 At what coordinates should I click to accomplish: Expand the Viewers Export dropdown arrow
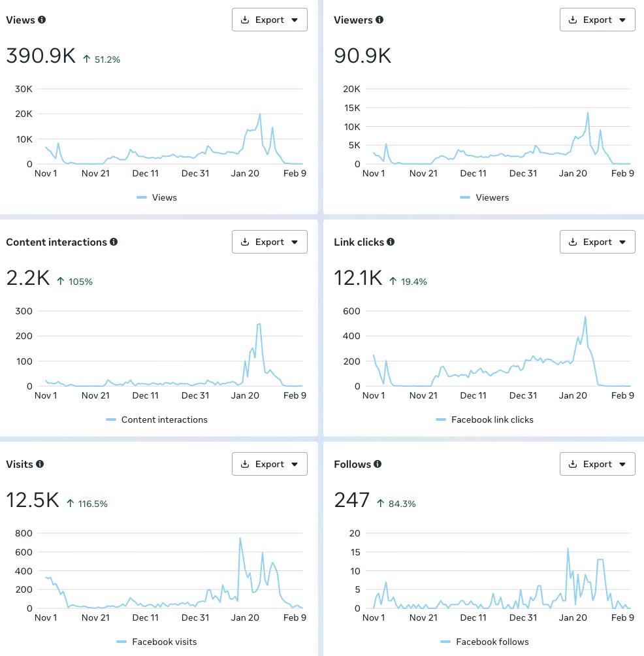click(622, 20)
